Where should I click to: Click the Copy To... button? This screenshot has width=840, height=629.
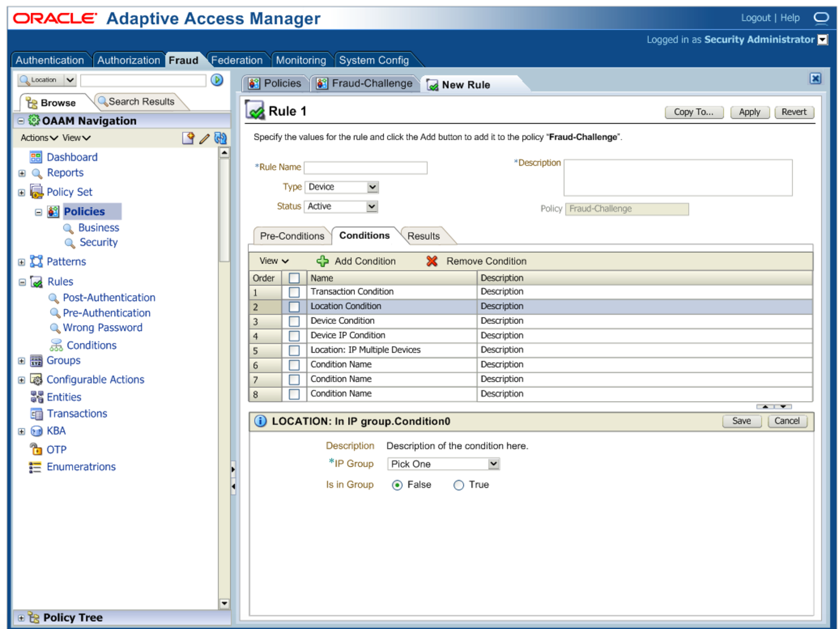click(x=694, y=112)
